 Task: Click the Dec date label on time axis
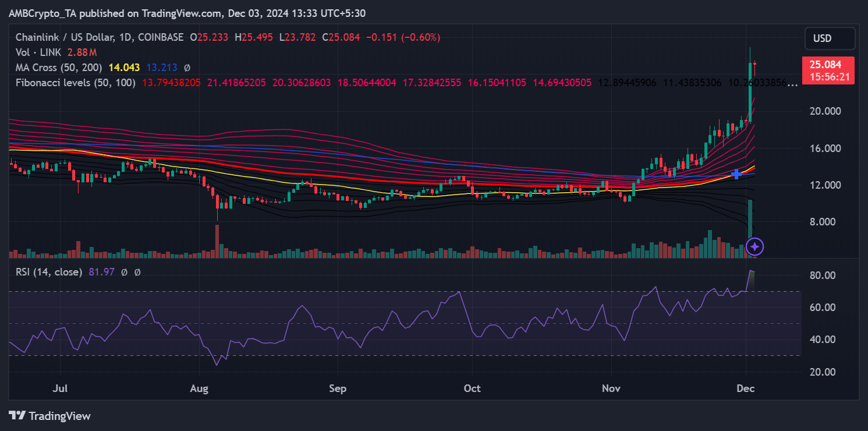coord(746,388)
